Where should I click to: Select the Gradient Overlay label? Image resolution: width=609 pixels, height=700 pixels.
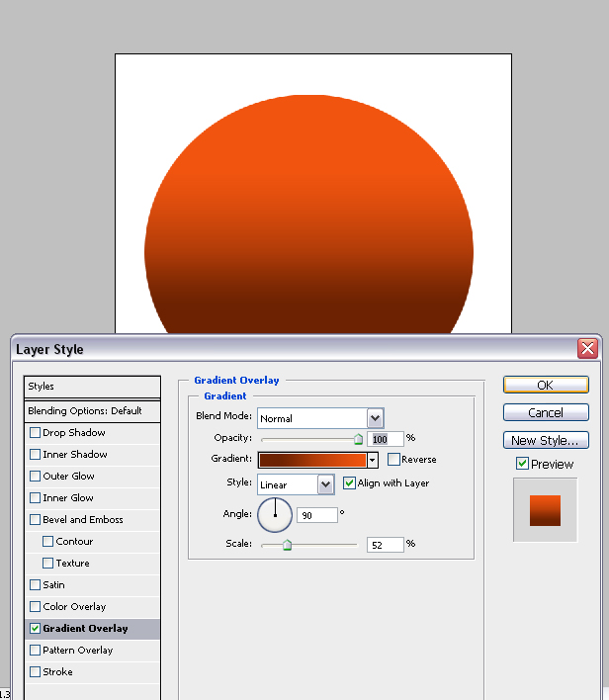click(85, 629)
